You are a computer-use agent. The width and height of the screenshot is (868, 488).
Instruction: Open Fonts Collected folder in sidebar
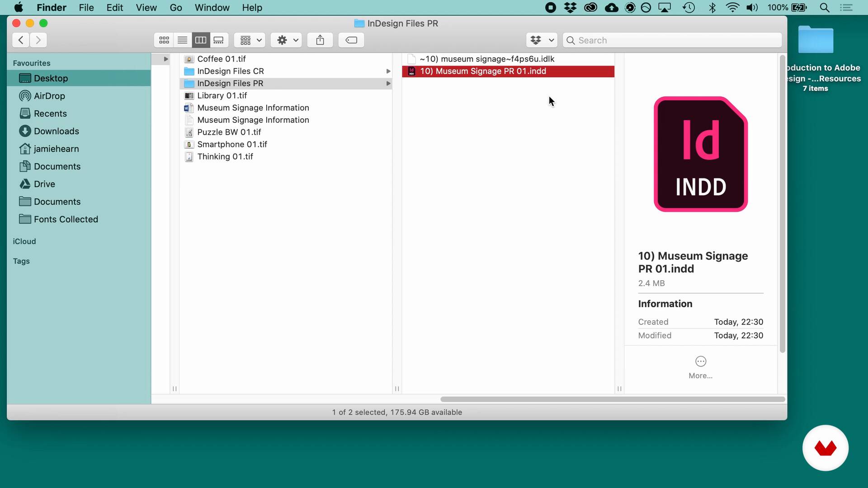(x=79, y=219)
